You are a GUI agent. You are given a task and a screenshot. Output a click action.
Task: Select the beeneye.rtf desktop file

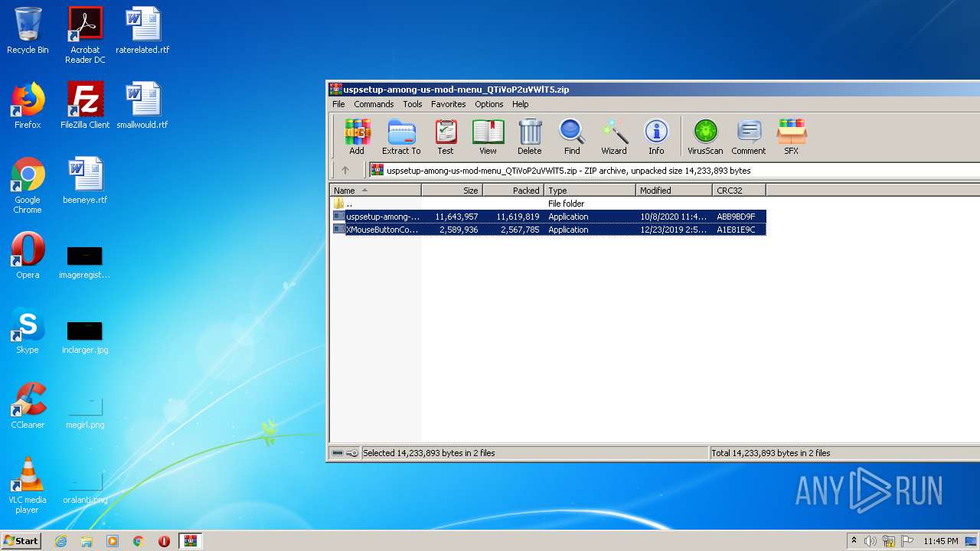[x=85, y=181]
